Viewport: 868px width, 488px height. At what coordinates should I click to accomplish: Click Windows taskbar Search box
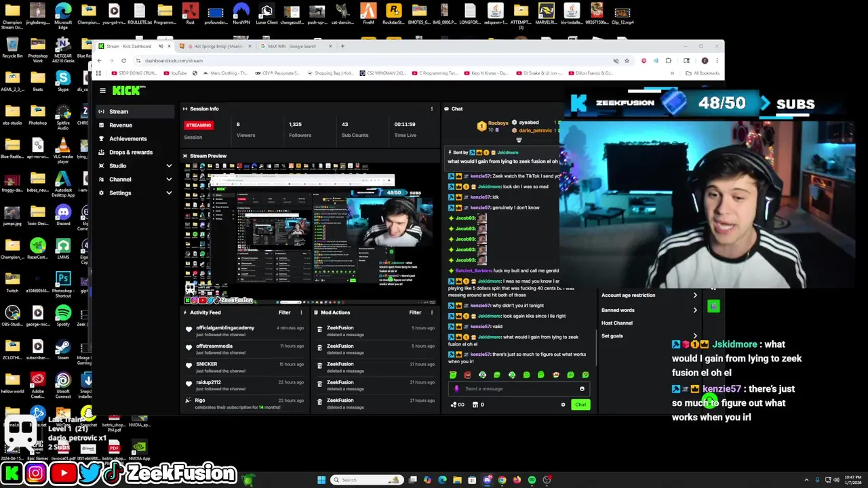(366, 480)
